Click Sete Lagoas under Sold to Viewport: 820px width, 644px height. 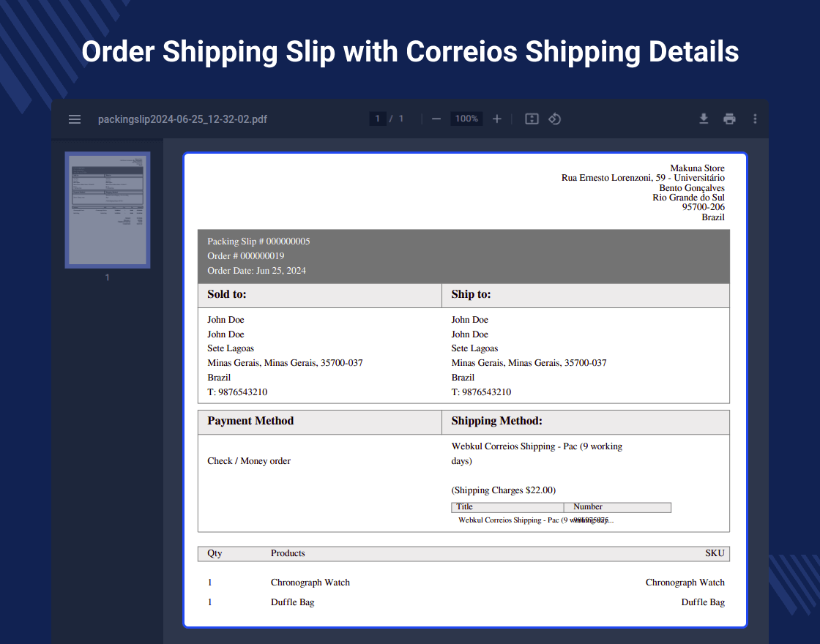click(x=230, y=348)
